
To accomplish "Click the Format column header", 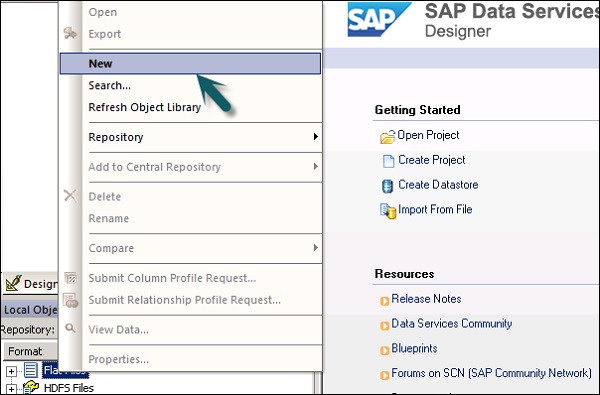I will (30, 351).
